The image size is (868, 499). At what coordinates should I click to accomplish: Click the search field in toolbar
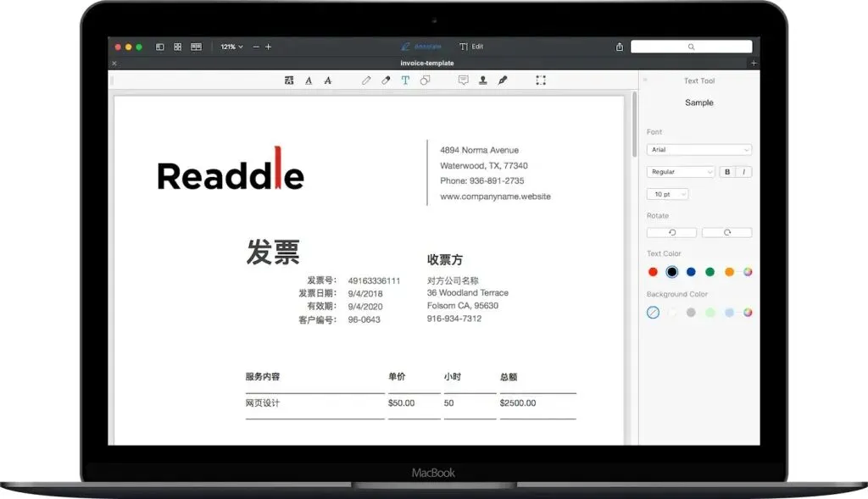point(692,47)
